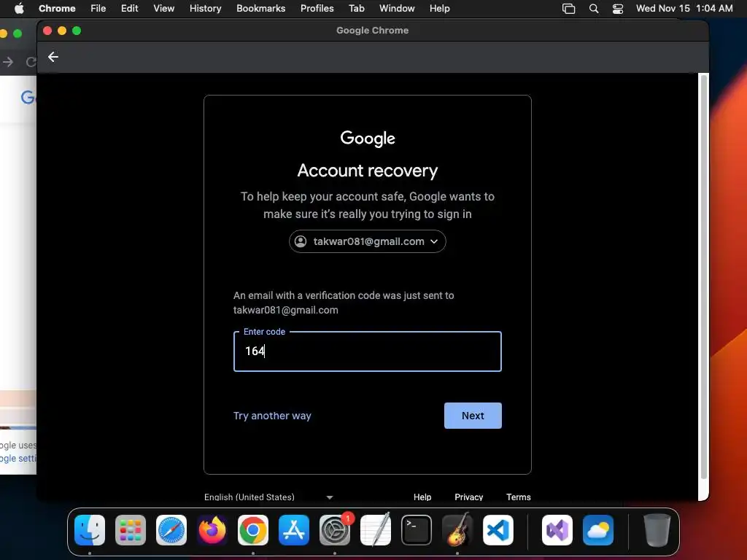Open the Edit menu
This screenshot has height=560, width=747.
[130, 8]
